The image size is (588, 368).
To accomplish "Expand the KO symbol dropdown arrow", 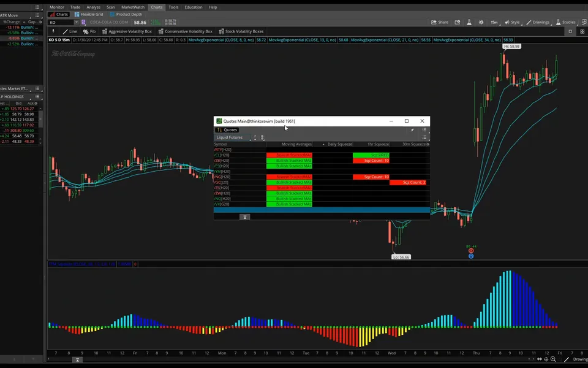I will [x=77, y=22].
